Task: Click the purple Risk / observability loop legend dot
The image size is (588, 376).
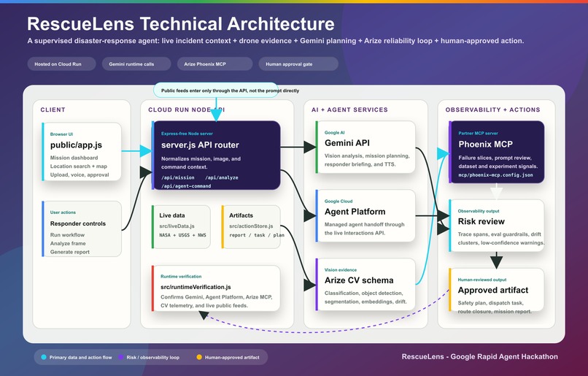Action: click(121, 357)
